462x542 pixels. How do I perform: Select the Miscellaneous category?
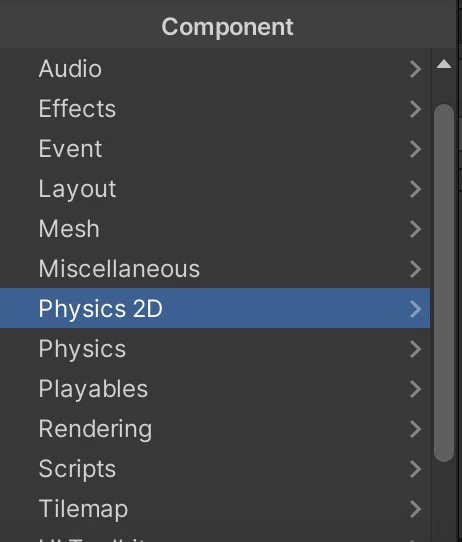(x=215, y=269)
